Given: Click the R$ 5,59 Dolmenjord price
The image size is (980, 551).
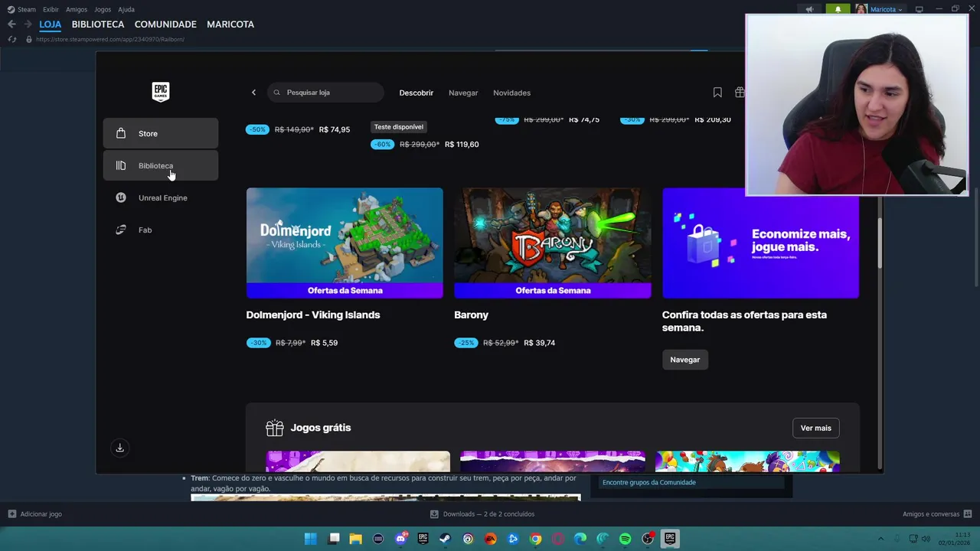Looking at the screenshot, I should coord(324,343).
